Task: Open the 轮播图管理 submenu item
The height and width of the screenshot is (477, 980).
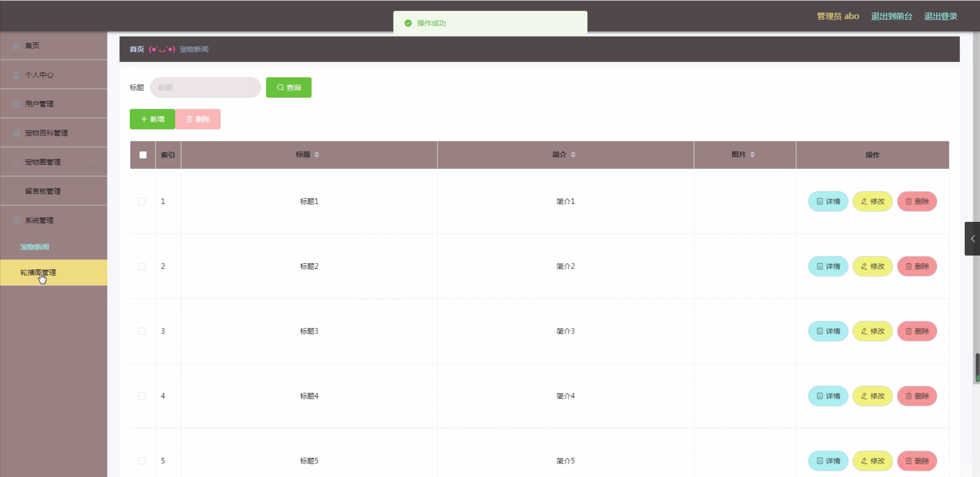Action: [38, 272]
